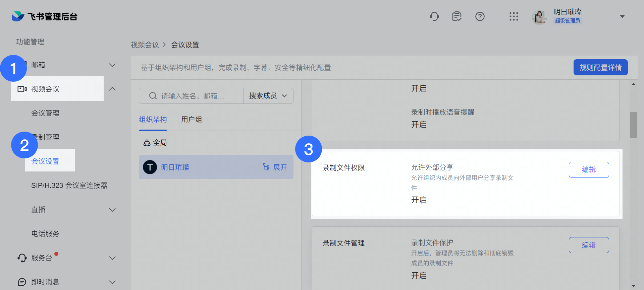Click the 录制文件保护 setting label

click(x=432, y=243)
